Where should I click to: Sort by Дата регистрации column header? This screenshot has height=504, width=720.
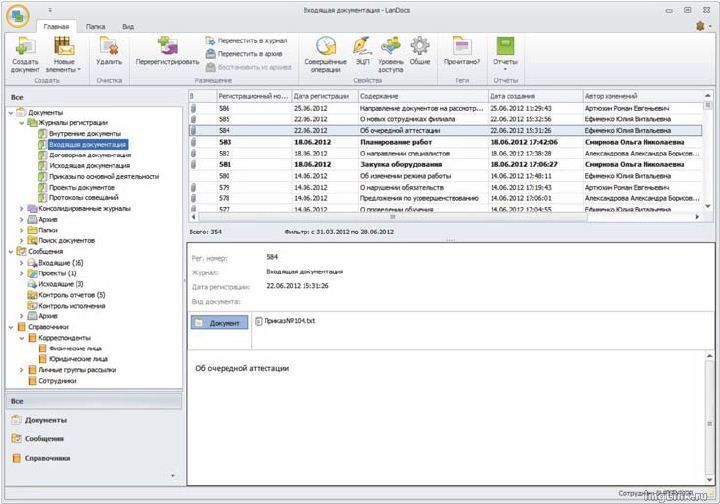324,96
